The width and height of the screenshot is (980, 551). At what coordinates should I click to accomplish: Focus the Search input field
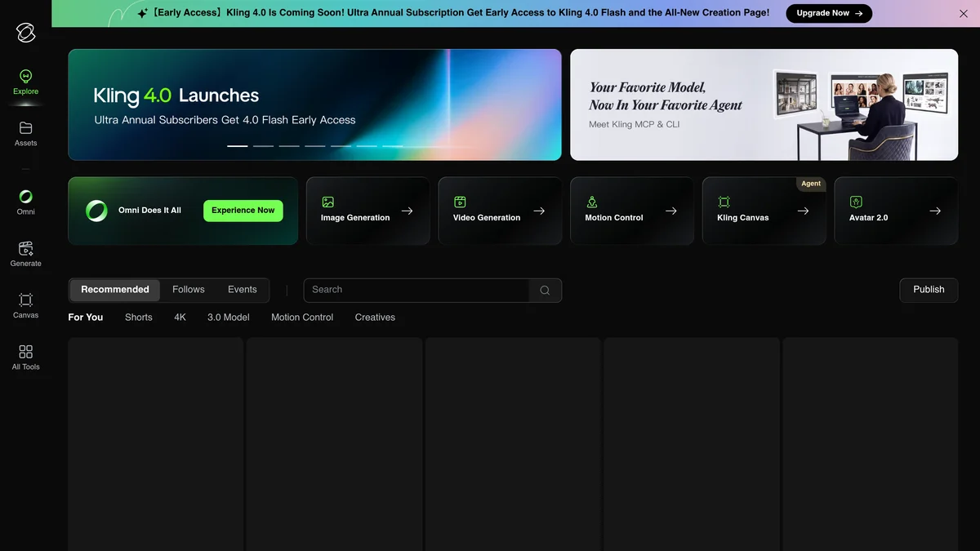coord(416,290)
